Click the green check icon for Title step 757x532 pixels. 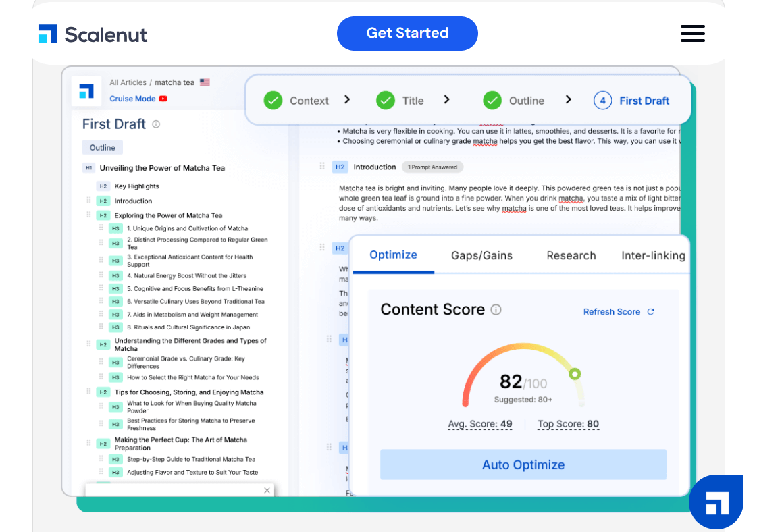point(386,101)
